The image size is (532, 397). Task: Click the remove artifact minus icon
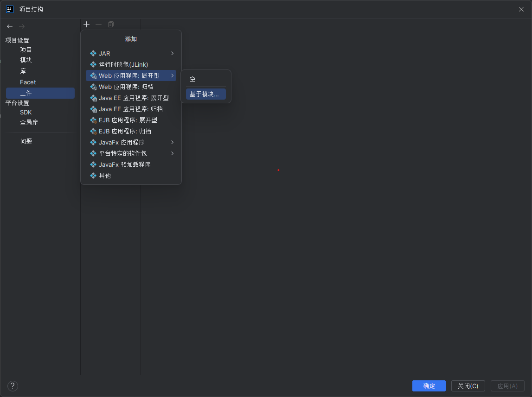tap(98, 25)
